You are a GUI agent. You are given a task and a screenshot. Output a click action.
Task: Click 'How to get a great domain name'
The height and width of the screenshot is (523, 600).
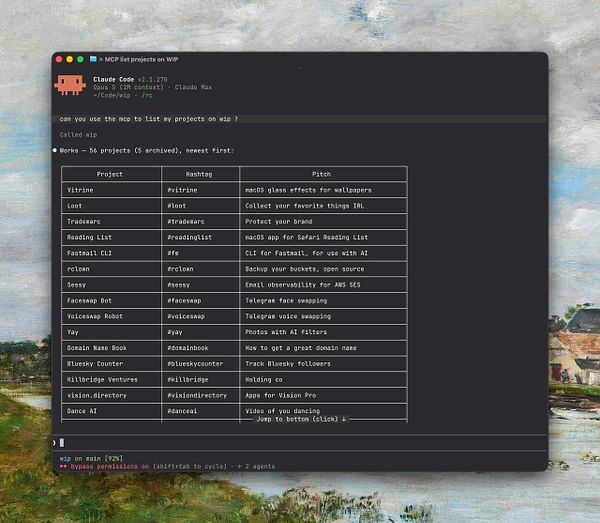click(301, 348)
